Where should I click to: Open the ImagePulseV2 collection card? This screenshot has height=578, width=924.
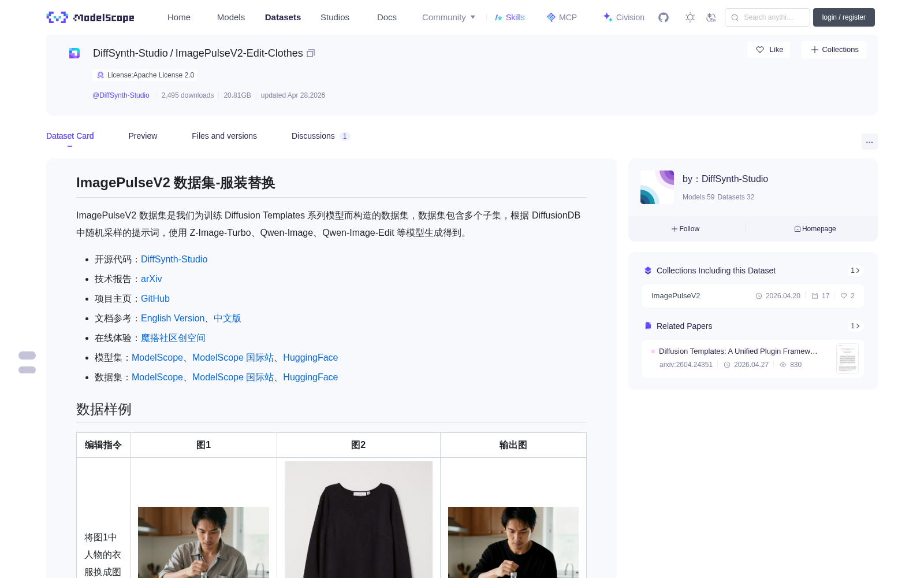point(753,296)
